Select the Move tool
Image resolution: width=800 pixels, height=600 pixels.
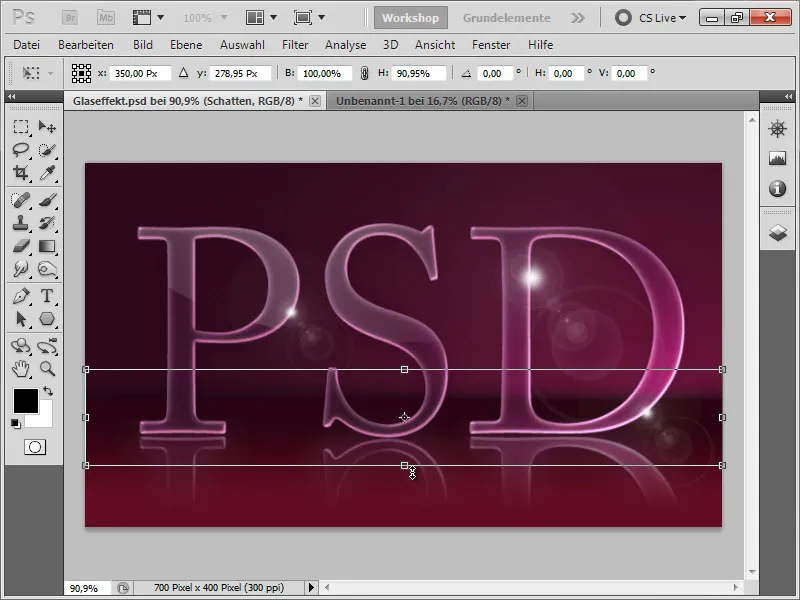point(47,127)
